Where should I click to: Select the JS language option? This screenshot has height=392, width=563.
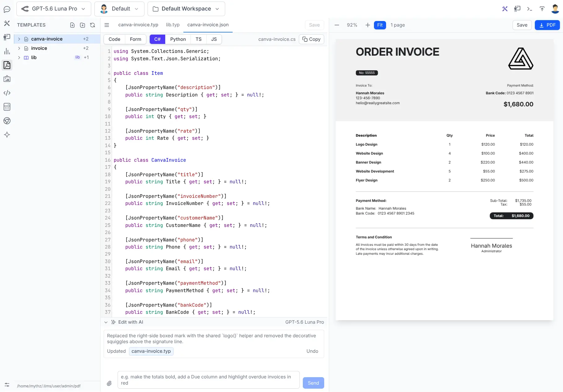[x=214, y=39]
